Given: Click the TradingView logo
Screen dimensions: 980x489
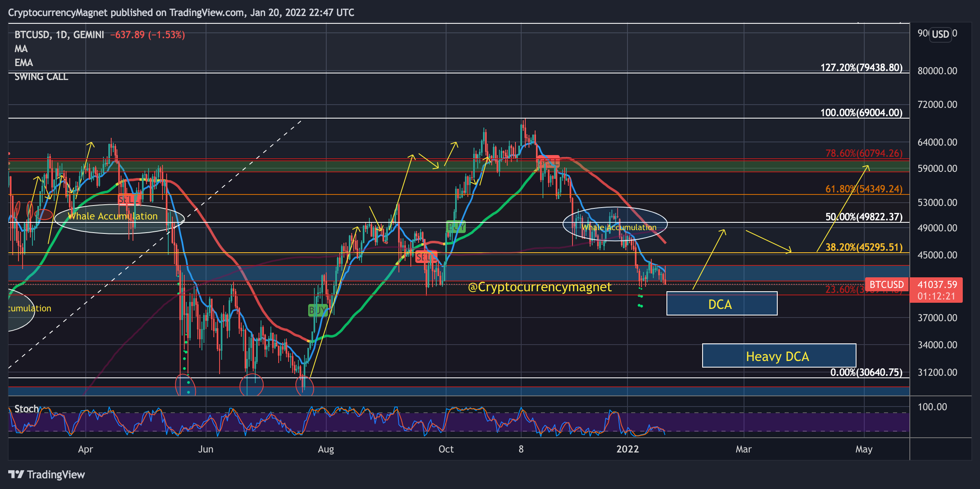Looking at the screenshot, I should [46, 475].
